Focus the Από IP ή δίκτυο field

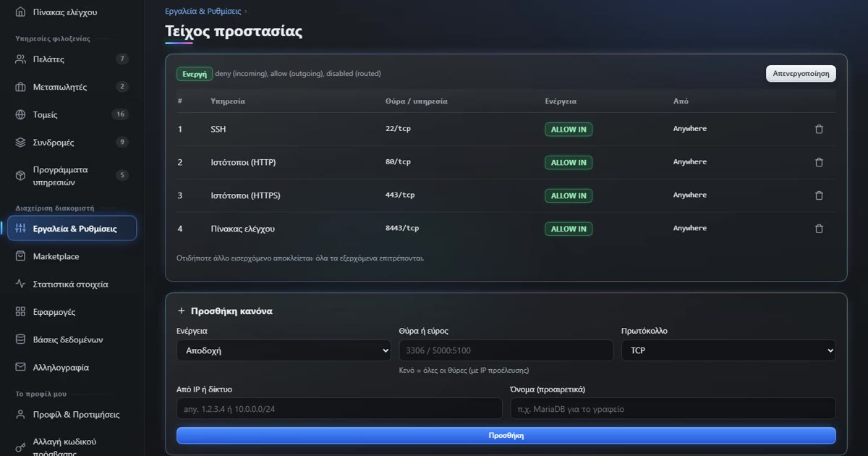[x=339, y=409]
